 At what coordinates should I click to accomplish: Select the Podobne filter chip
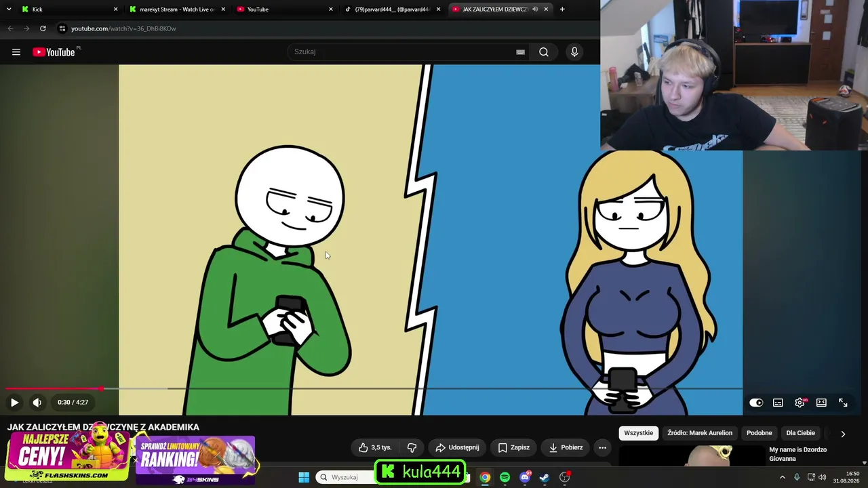(759, 433)
